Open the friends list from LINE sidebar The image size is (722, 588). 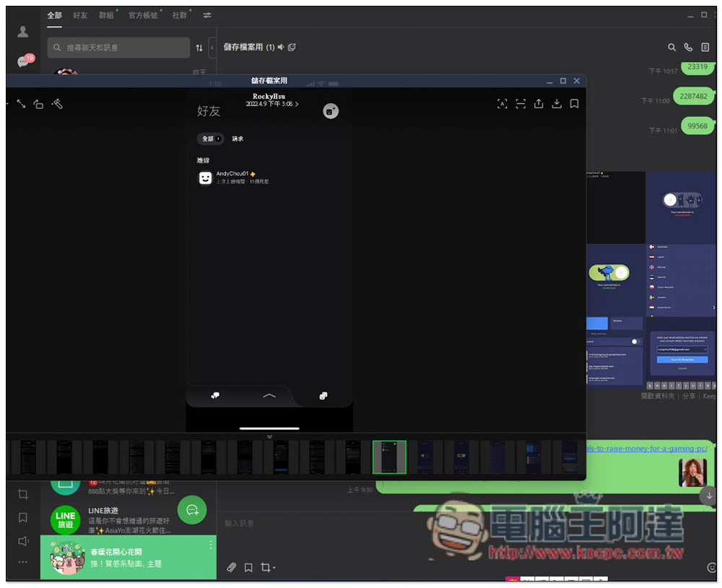coord(22,31)
